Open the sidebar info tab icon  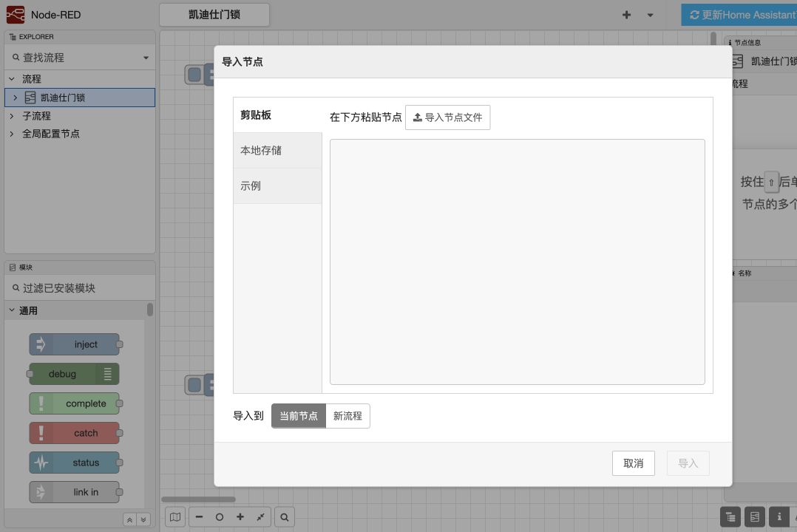pos(779,516)
